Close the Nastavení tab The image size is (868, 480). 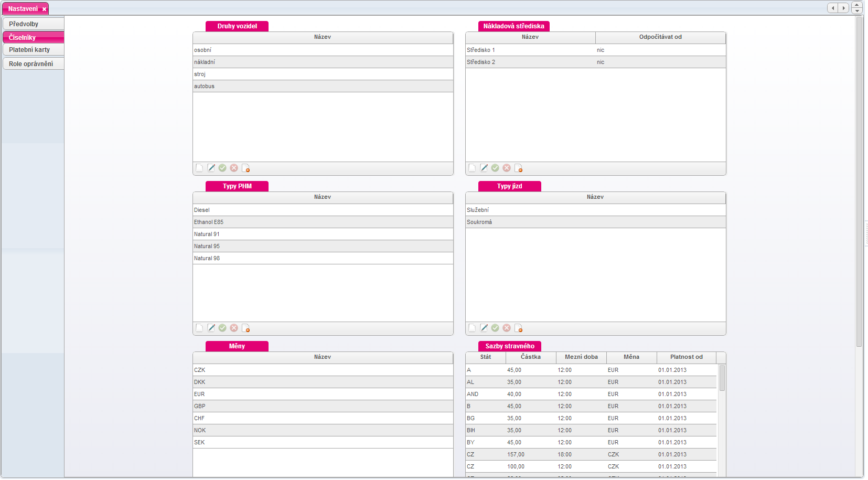click(44, 9)
